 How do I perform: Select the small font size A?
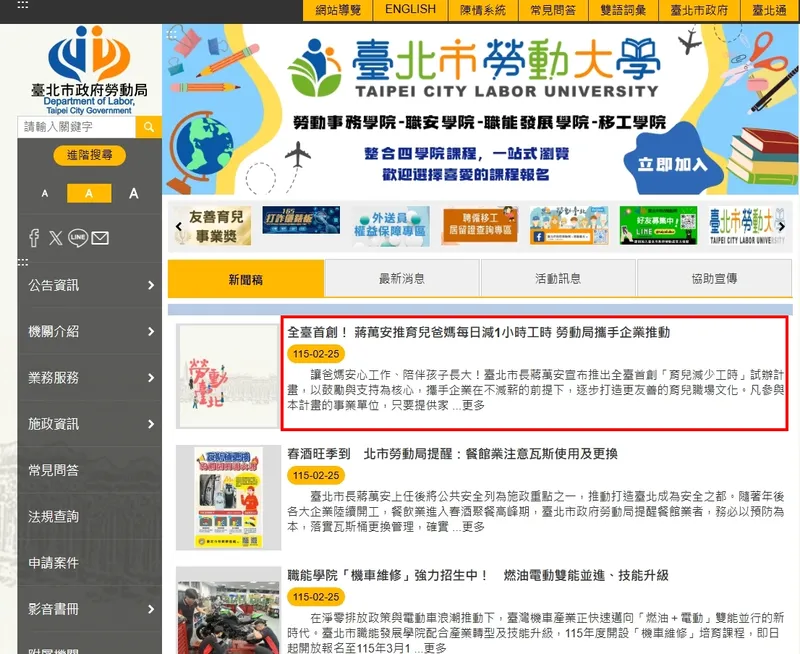click(45, 193)
